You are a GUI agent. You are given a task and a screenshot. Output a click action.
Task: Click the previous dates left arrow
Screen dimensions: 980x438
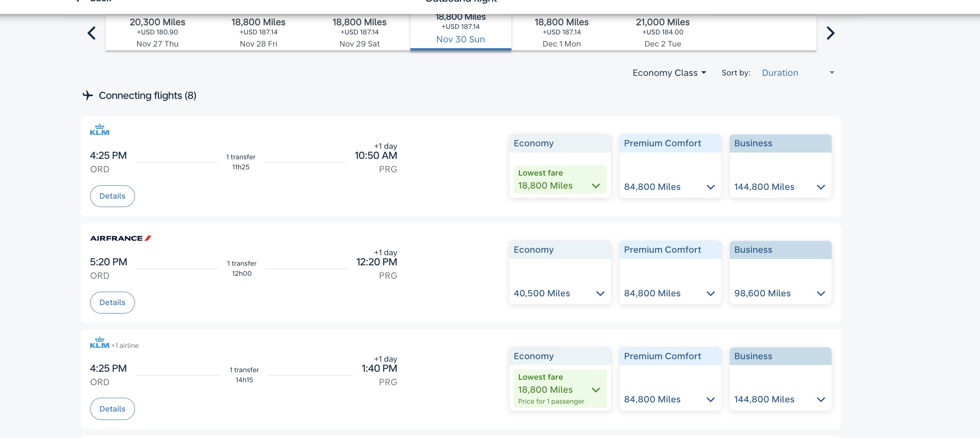91,33
